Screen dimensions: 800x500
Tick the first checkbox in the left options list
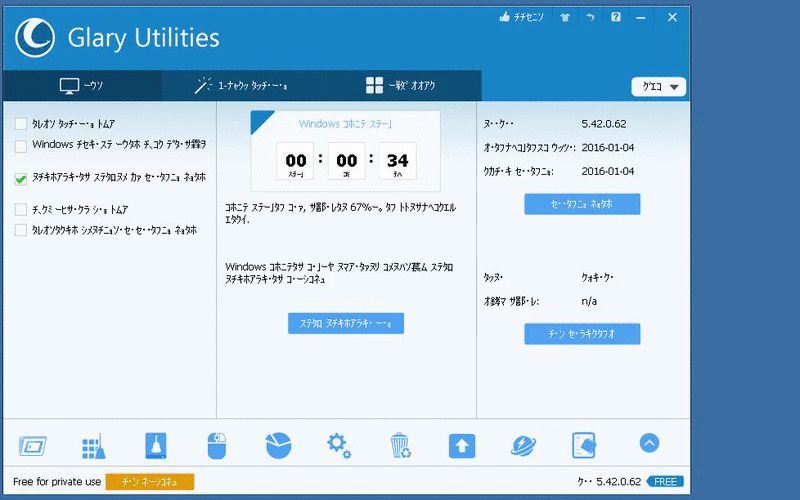tap(21, 124)
